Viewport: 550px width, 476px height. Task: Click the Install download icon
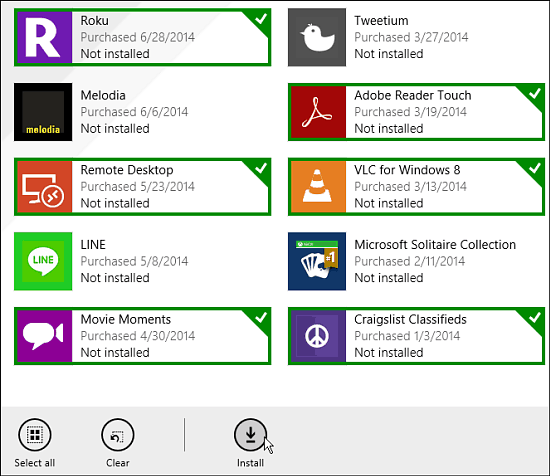[x=250, y=435]
